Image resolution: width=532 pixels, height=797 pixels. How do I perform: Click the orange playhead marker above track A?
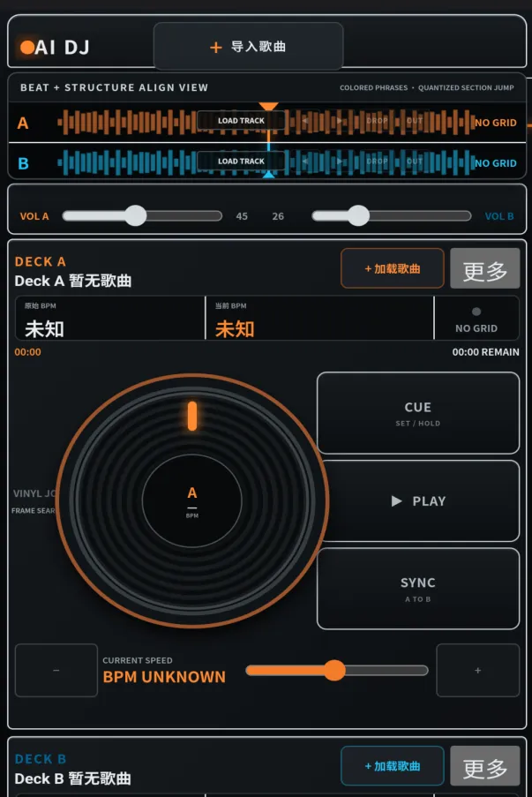click(x=268, y=106)
